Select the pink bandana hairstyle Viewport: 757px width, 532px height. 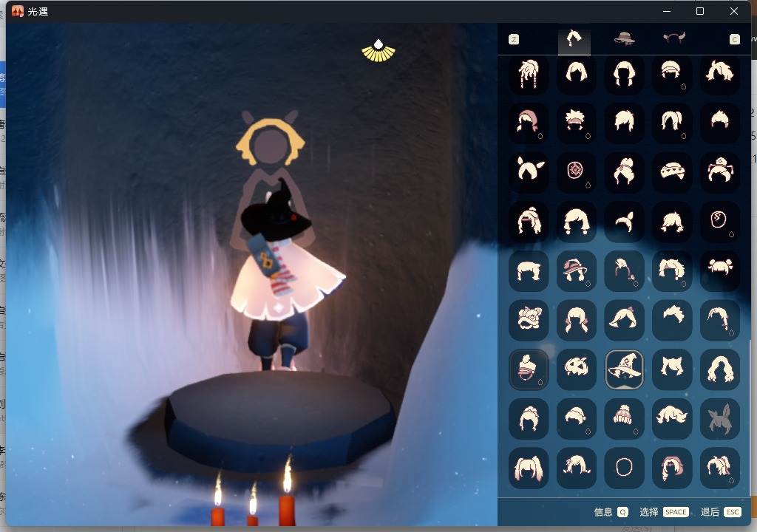click(529, 123)
